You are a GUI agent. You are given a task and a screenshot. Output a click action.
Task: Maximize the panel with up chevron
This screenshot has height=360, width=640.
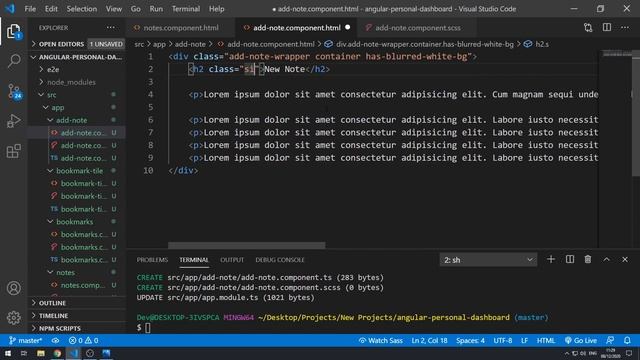point(607,259)
